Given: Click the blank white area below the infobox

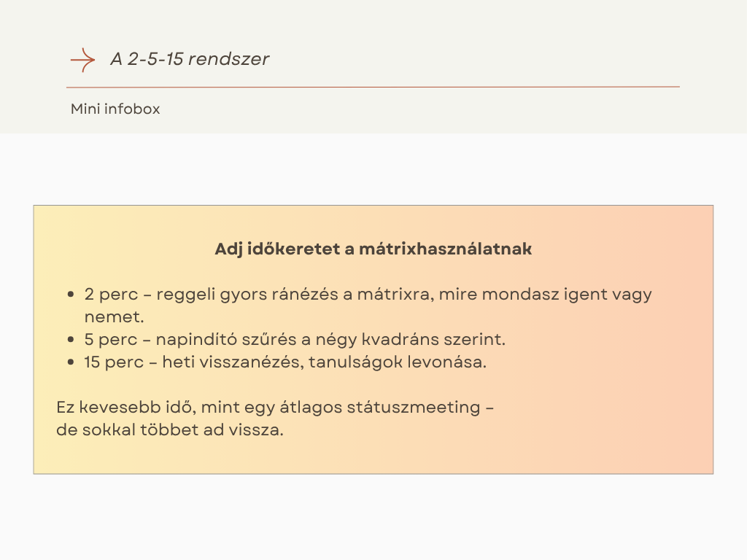Looking at the screenshot, I should (x=372, y=518).
